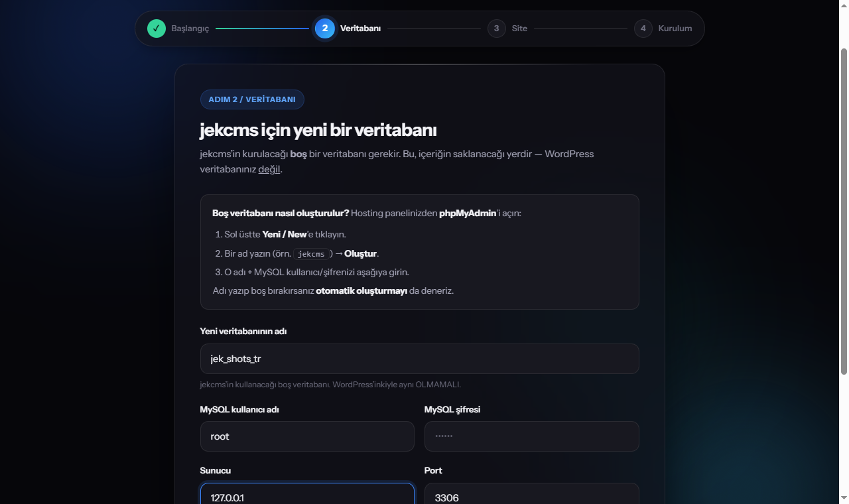Click the Port input field
This screenshot has height=504, width=849.
pos(531,495)
